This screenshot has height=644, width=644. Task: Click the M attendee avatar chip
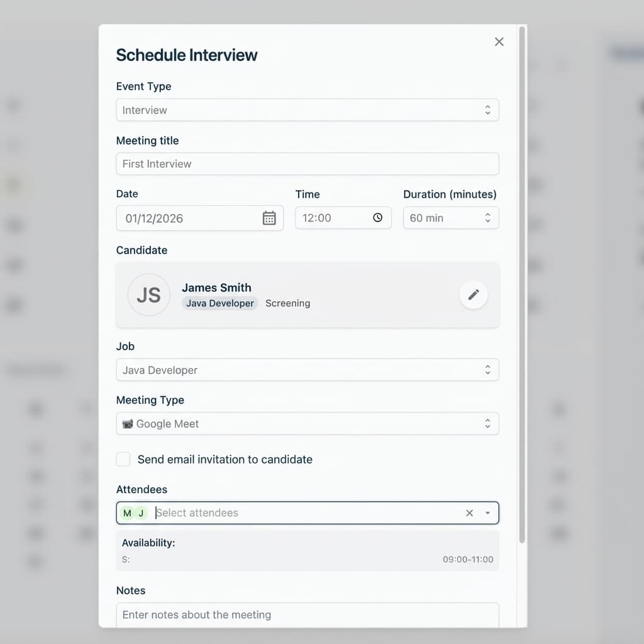coord(126,513)
